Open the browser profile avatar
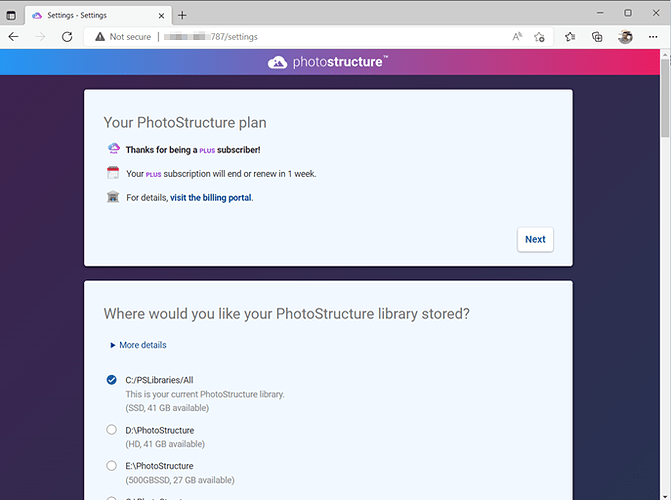The image size is (671, 500). pos(625,37)
